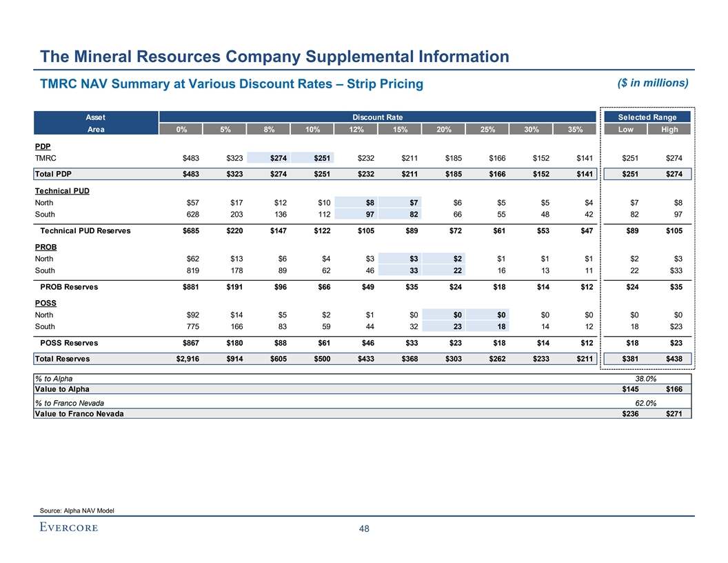Click the 0% discount rate column header
Screen dimensions: 728x563
[181, 130]
